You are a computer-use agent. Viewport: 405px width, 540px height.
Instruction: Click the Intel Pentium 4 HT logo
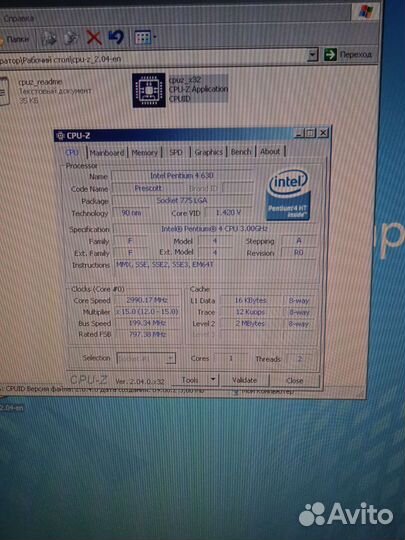pos(289,195)
